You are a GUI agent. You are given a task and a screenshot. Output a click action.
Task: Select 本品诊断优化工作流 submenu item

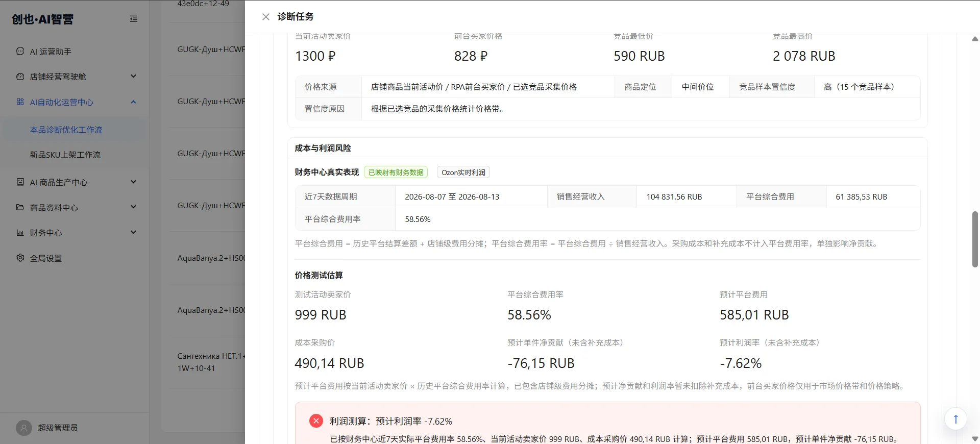75,130
